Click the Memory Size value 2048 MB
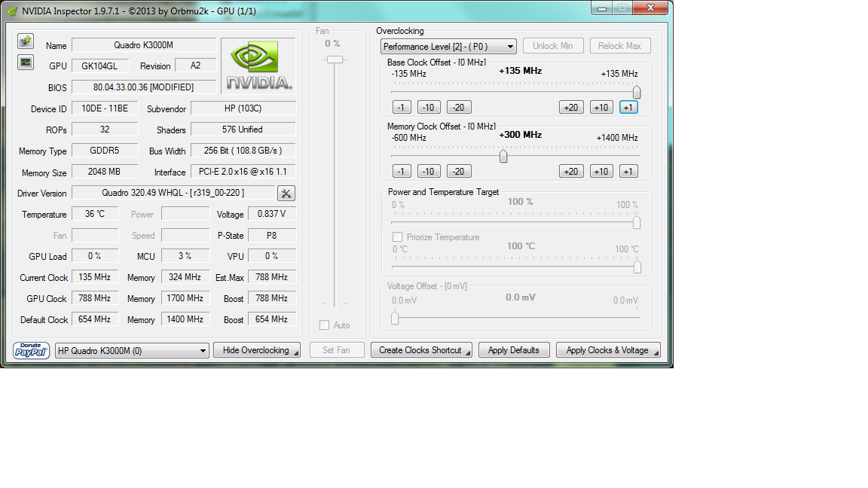The image size is (868, 488). [x=105, y=172]
